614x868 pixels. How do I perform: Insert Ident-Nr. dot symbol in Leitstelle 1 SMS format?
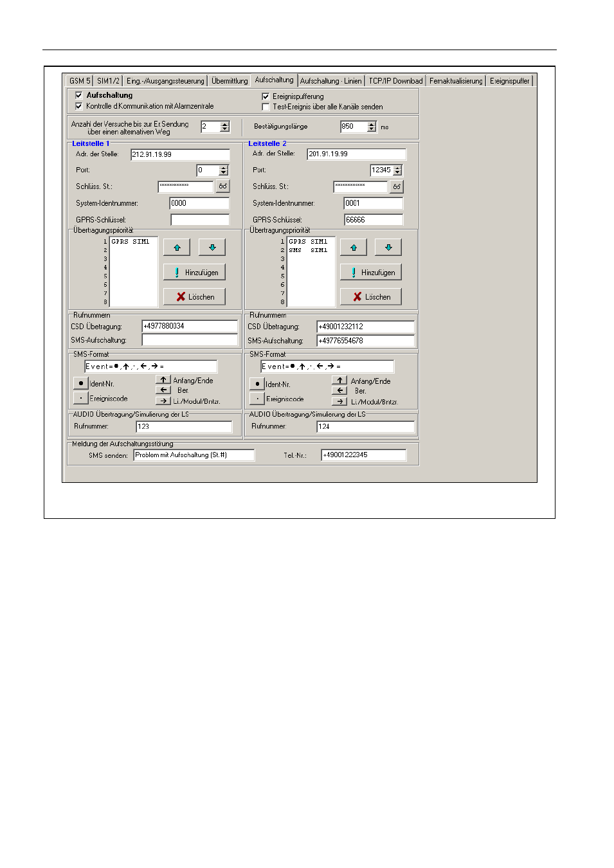80,383
